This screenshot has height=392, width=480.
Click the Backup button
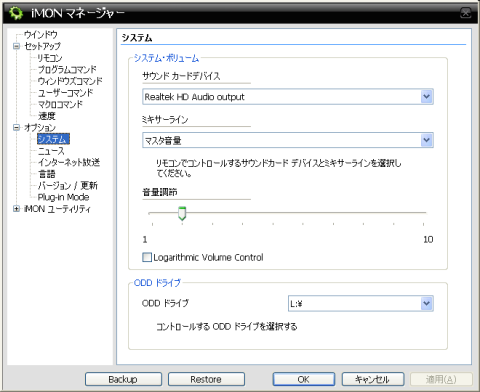(123, 379)
